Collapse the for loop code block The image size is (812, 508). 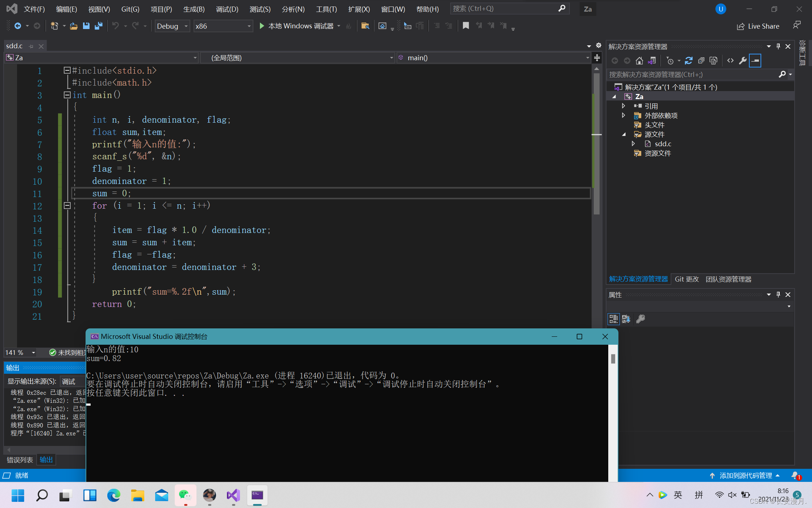[x=67, y=206]
